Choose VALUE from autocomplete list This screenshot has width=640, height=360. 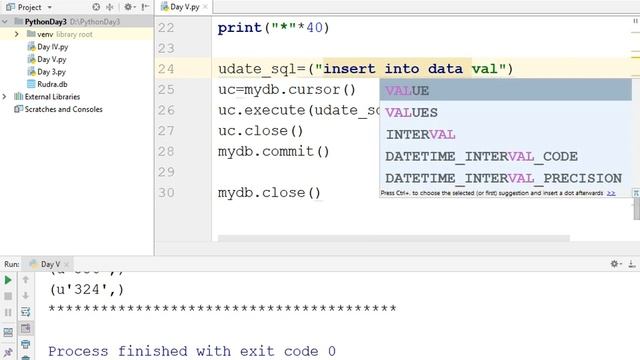tap(505, 91)
